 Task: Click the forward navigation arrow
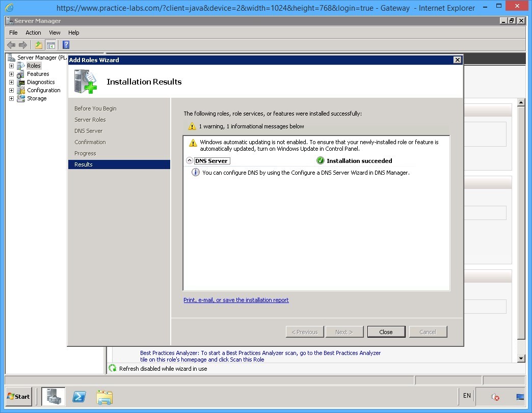[22, 45]
